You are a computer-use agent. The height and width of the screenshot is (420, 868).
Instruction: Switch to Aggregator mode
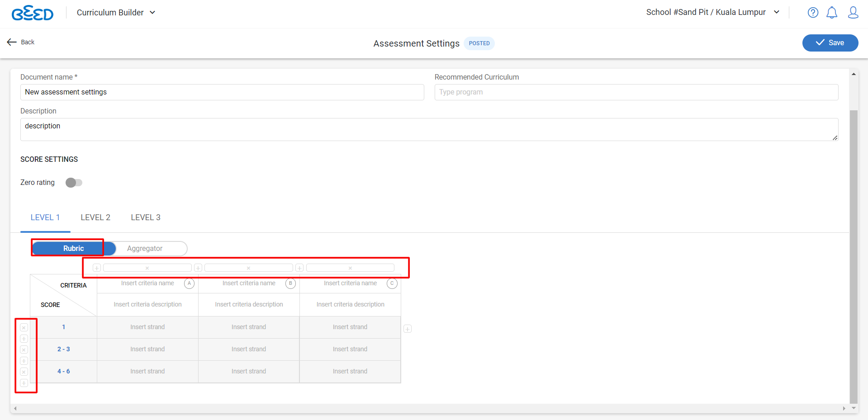[x=145, y=248]
